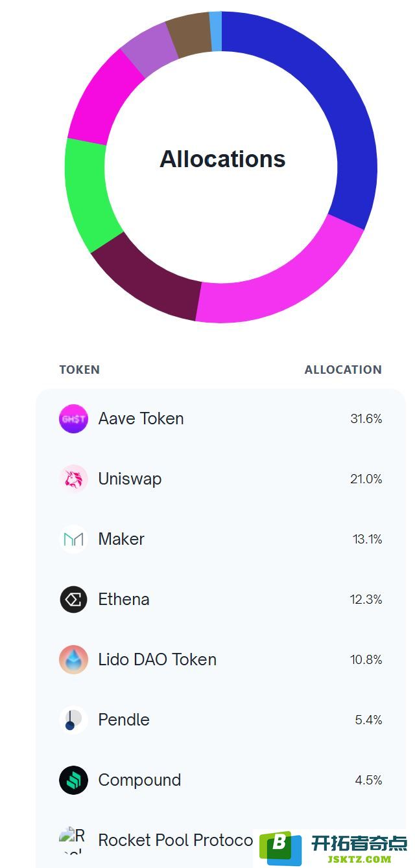
Task: Click the JSKTZ.COM watermark logo
Action: (333, 849)
